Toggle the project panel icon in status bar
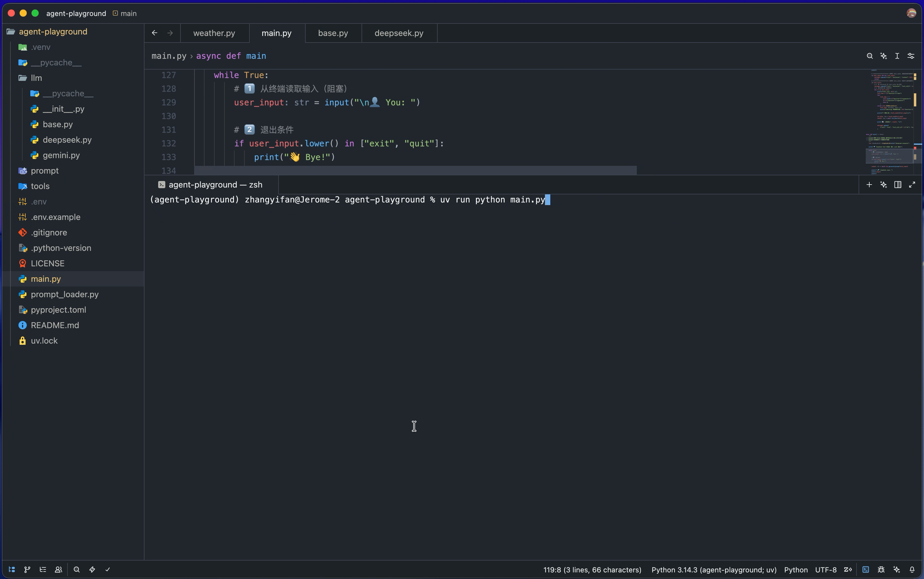 12,569
